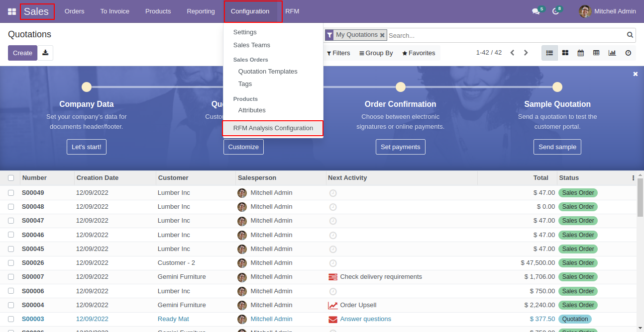Open the Reporting menu
Viewport: 644px width, 332px height.
point(201,11)
